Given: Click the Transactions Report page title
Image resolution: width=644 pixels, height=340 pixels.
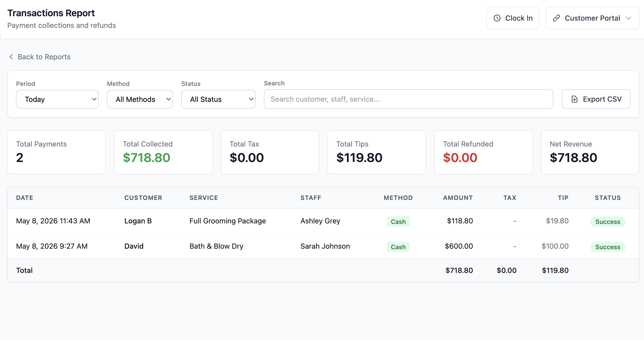Looking at the screenshot, I should 51,13.
